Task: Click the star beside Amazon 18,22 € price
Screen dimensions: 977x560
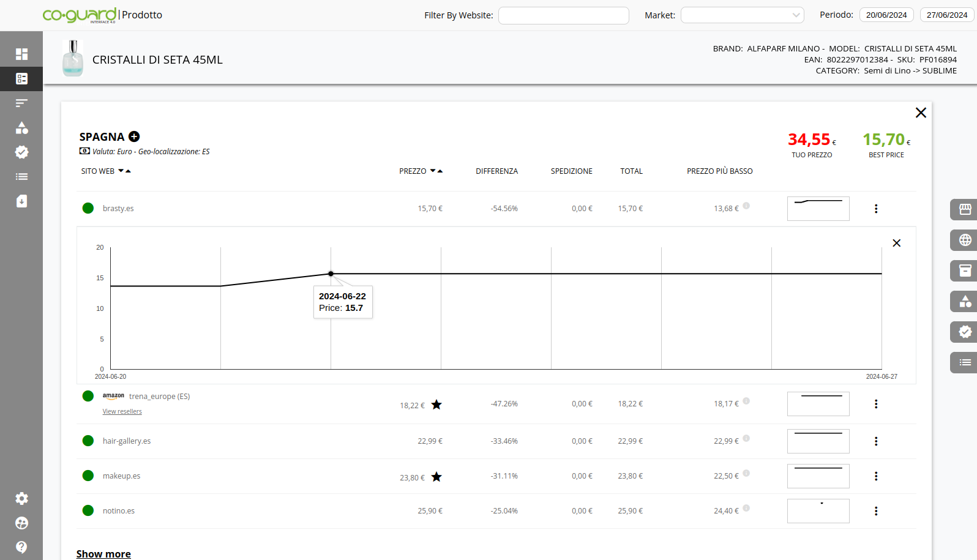Action: [x=436, y=405]
